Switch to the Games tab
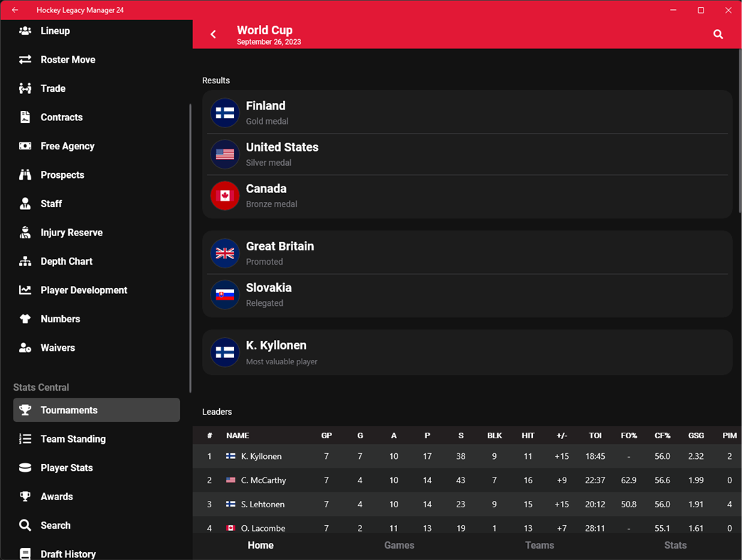742x560 pixels. pos(399,545)
